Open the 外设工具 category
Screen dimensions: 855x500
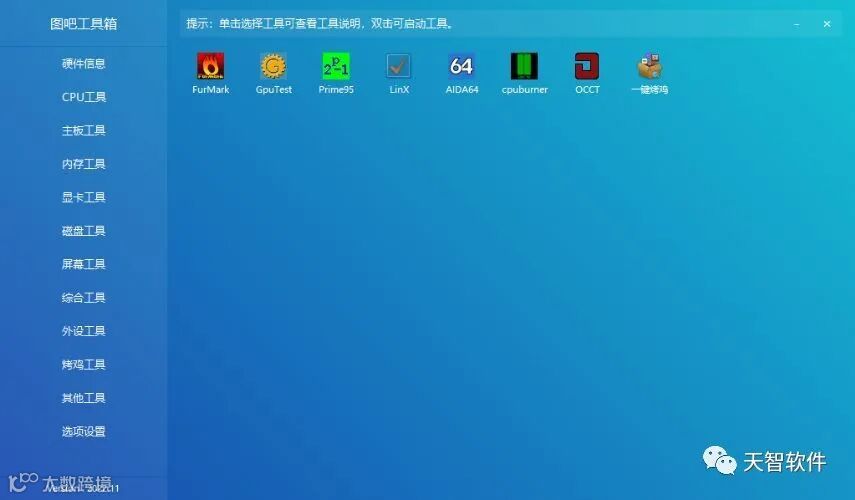(83, 331)
